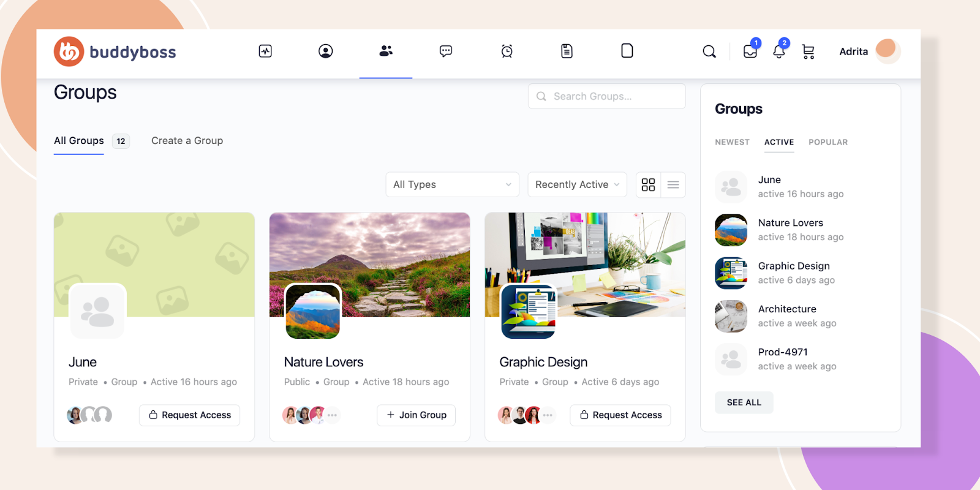Open the Create a Group tab

tap(187, 141)
